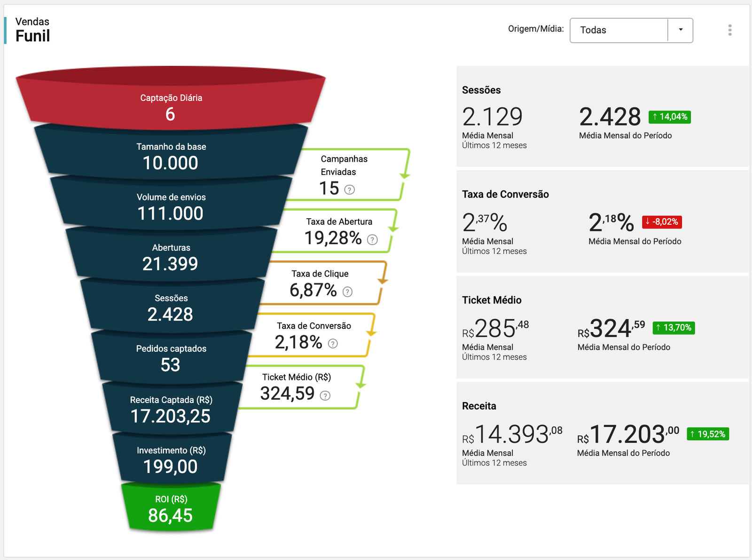Click help icon beside Ticket Médio value
Screen dimensions: 752x560
(325, 395)
